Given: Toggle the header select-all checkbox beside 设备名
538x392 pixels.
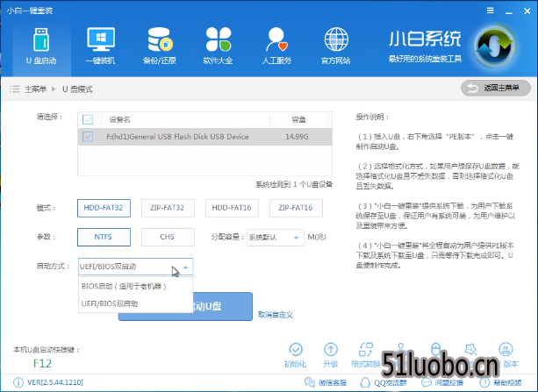Looking at the screenshot, I should tap(88, 119).
